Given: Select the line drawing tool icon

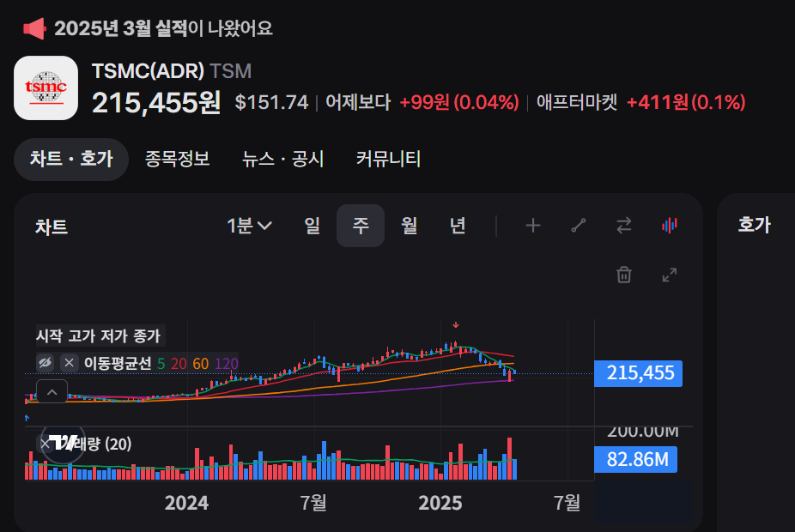Looking at the screenshot, I should pyautogui.click(x=579, y=226).
